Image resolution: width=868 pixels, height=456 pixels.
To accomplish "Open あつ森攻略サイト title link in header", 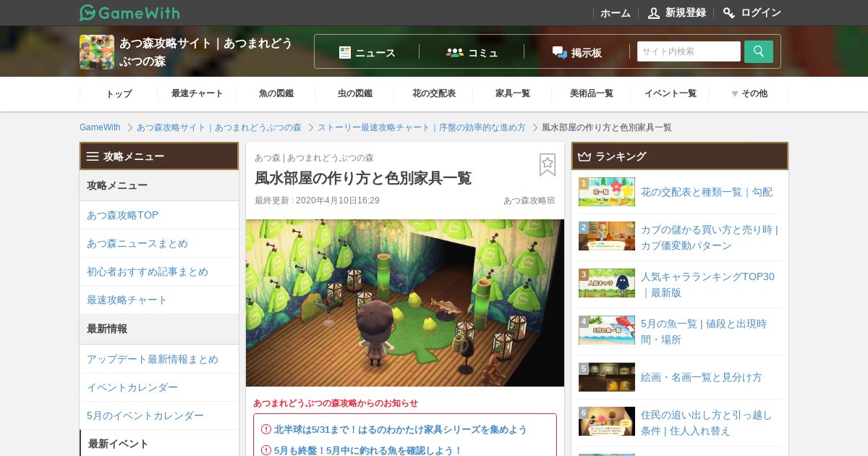I will 206,52.
